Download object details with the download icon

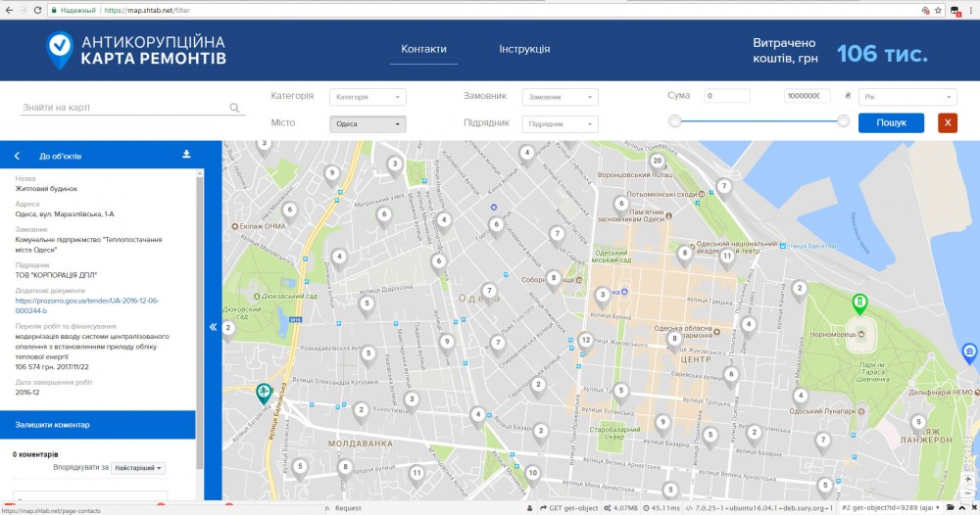pos(186,155)
